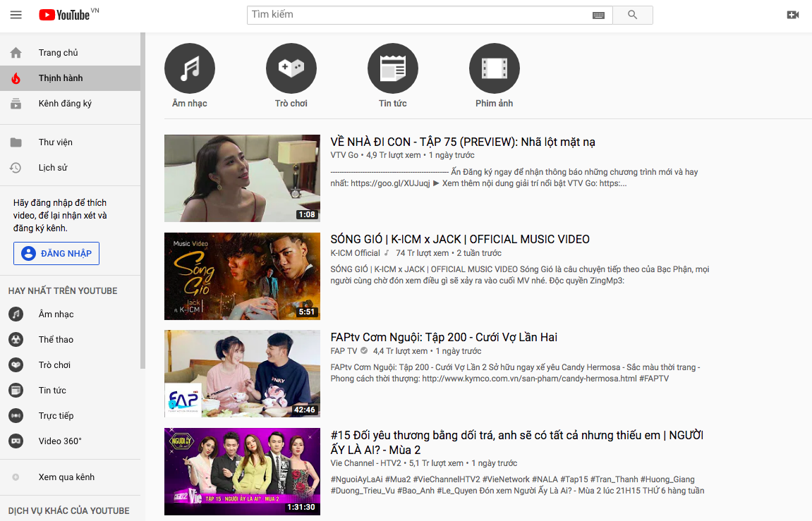Open the SÓNG GIÓ official music video title
The width and height of the screenshot is (812, 521).
point(460,239)
